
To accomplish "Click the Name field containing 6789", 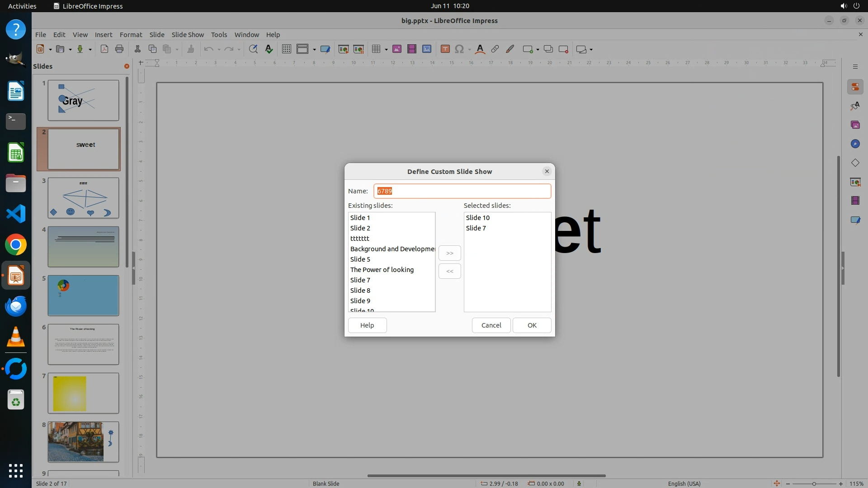I will (x=462, y=191).
